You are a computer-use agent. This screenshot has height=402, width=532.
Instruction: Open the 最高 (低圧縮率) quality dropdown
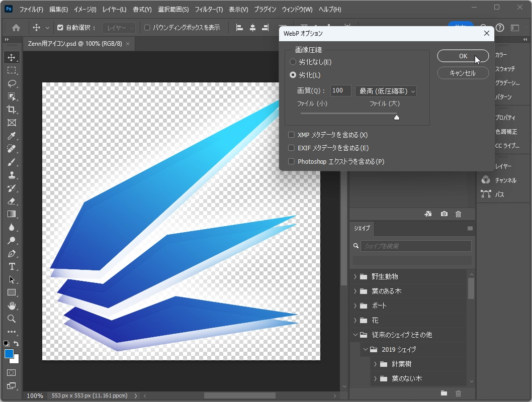click(x=386, y=91)
